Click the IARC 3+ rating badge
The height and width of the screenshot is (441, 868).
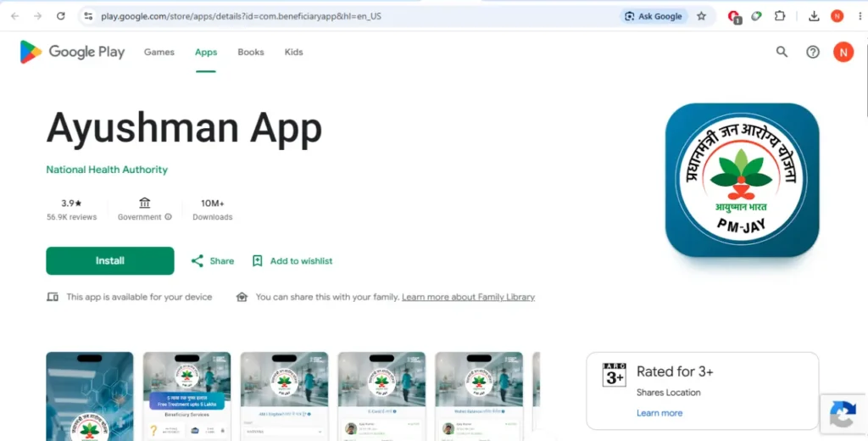615,375
